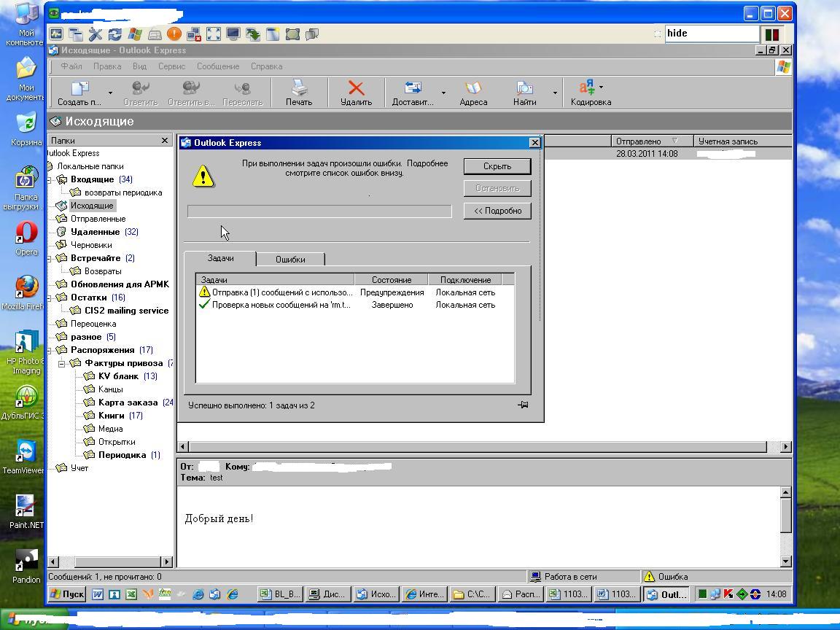Select the Входящие folder in tree
Image resolution: width=840 pixels, height=630 pixels.
click(92, 179)
